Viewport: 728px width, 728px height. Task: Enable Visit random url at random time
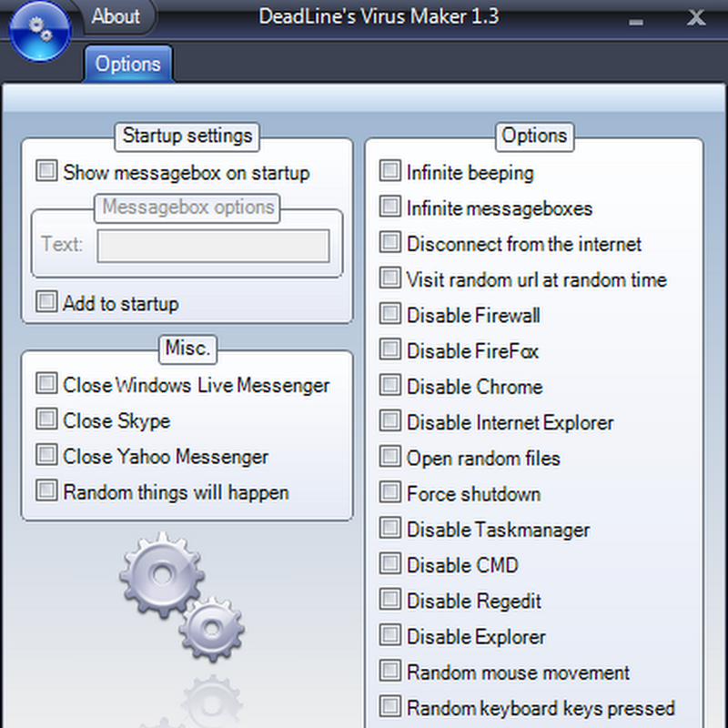(x=390, y=278)
